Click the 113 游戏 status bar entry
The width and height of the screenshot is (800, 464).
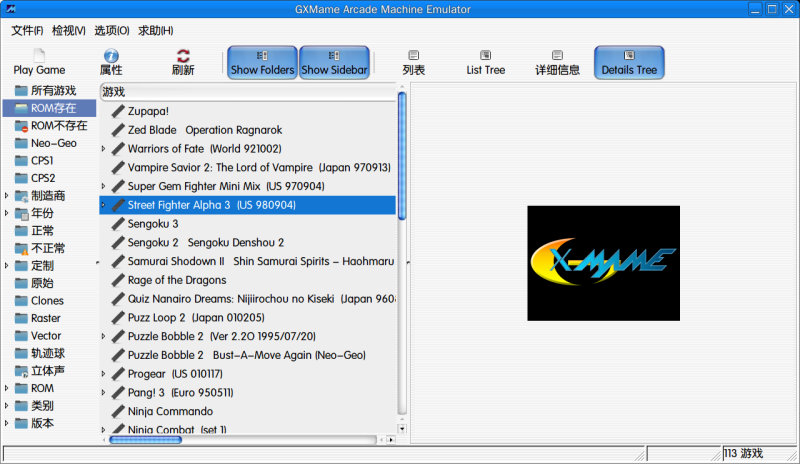pyautogui.click(x=743, y=453)
